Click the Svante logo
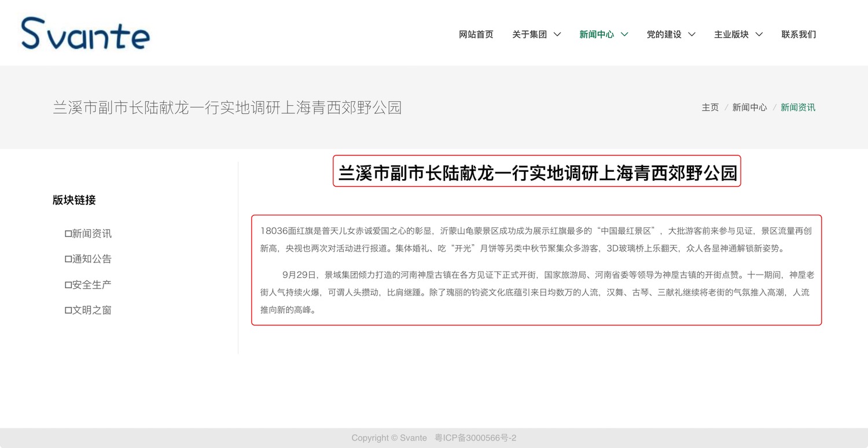 coord(86,34)
